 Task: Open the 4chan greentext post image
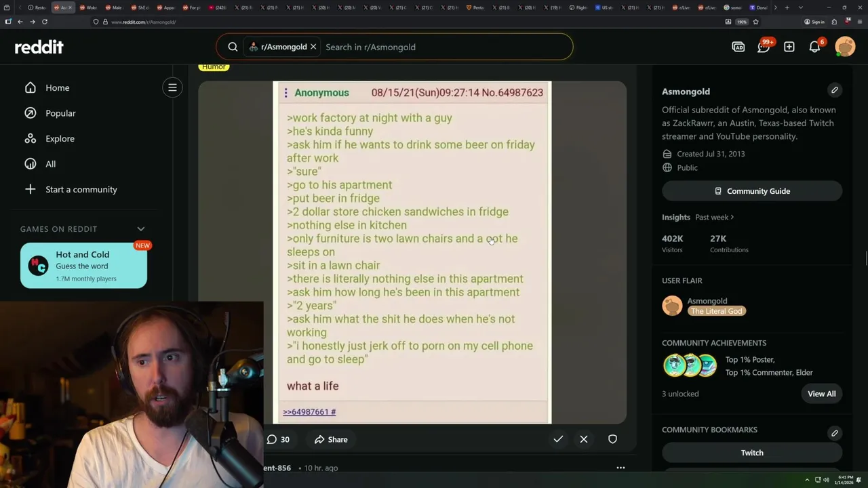[412, 252]
